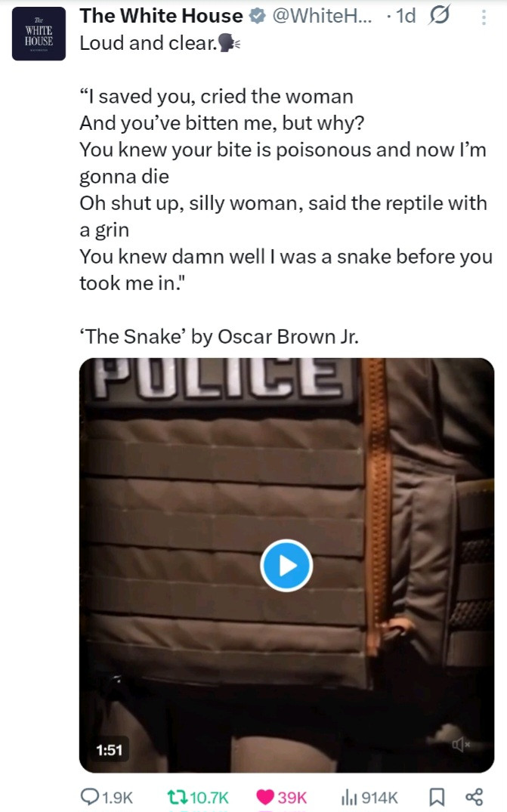Open view analytics bar-chart icon
The image size is (507, 812).
(349, 797)
